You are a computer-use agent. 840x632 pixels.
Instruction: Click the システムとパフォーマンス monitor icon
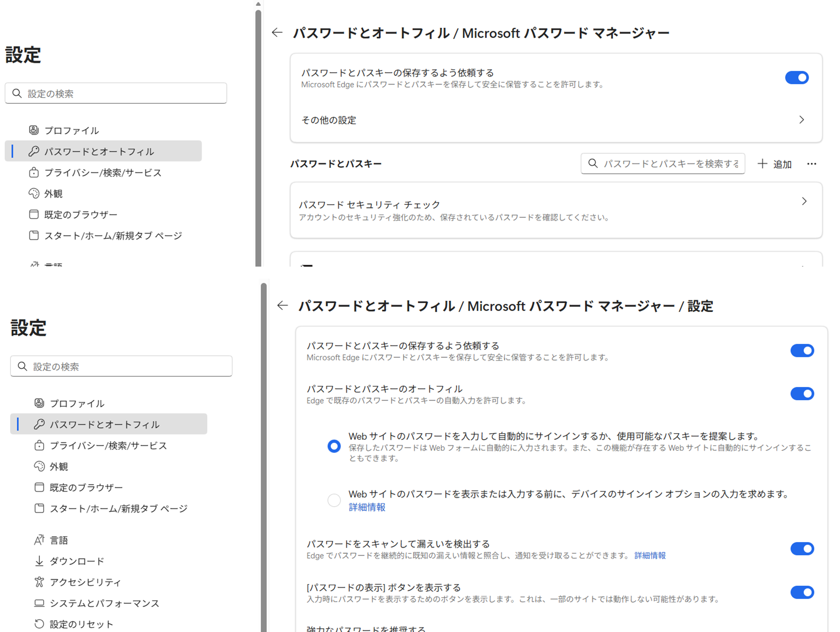coord(39,603)
